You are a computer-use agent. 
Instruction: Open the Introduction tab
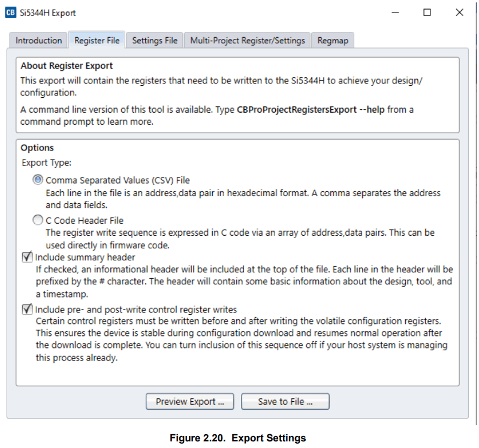(38, 40)
